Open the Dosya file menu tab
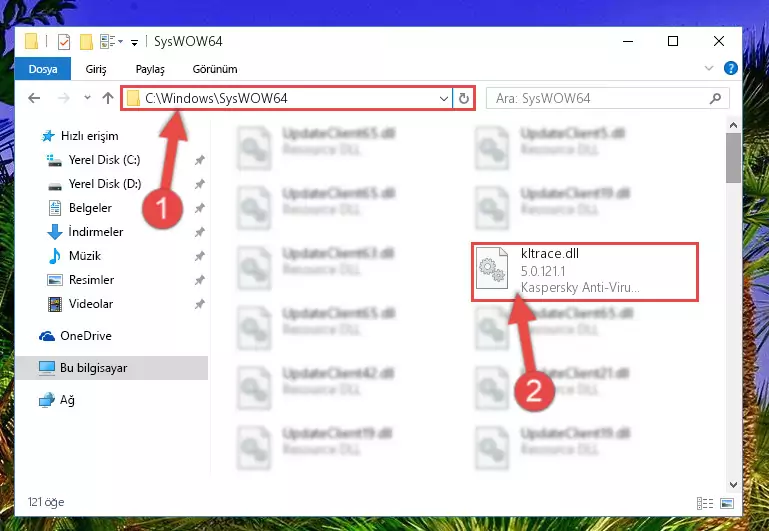This screenshot has width=769, height=531. 43,69
